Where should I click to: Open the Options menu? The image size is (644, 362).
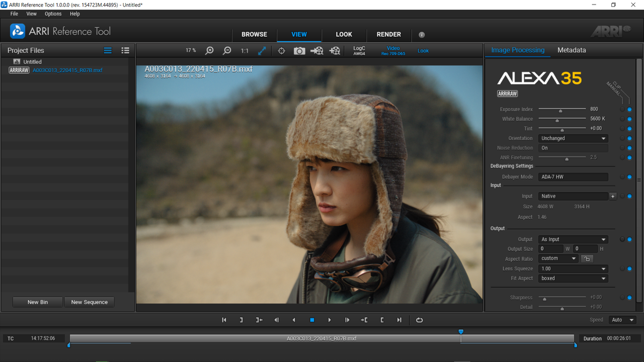53,14
